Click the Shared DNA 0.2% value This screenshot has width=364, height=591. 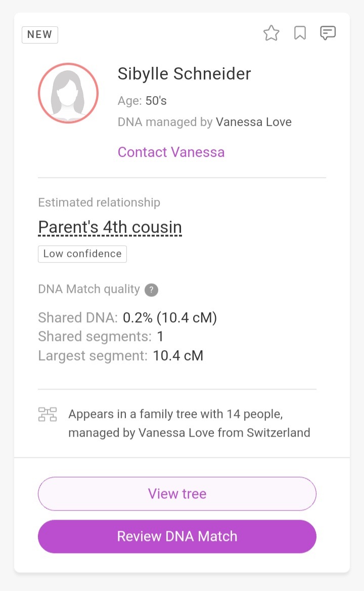pos(169,318)
